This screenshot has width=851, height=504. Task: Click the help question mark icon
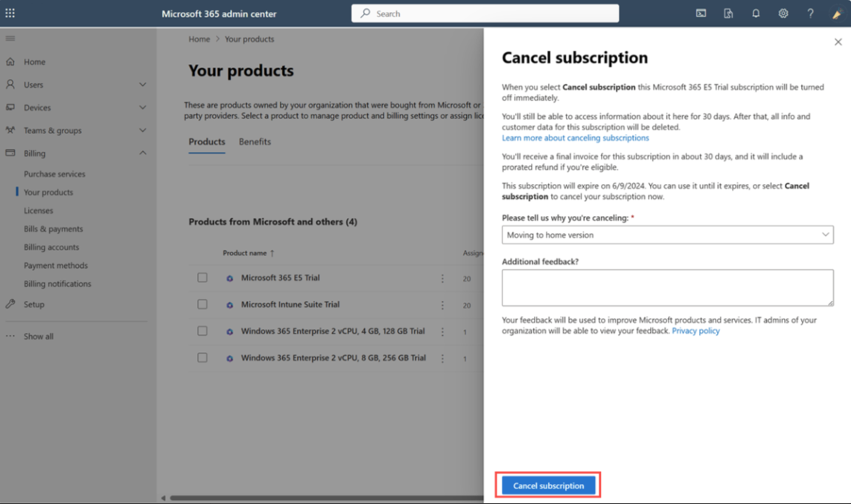[x=810, y=13]
